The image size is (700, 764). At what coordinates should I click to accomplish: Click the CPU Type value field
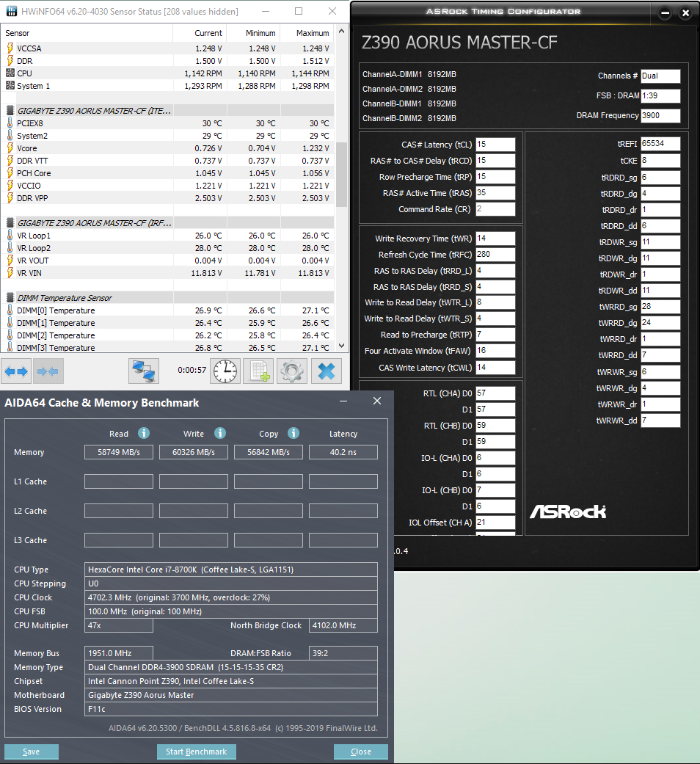pos(231,570)
